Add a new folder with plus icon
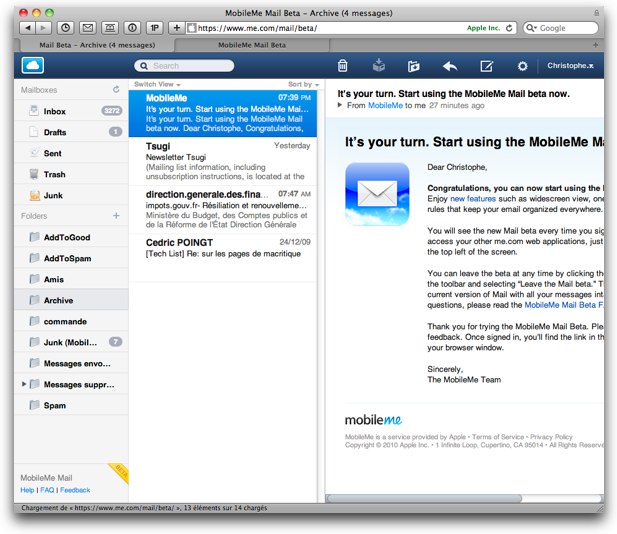The width and height of the screenshot is (617, 534). click(x=116, y=216)
